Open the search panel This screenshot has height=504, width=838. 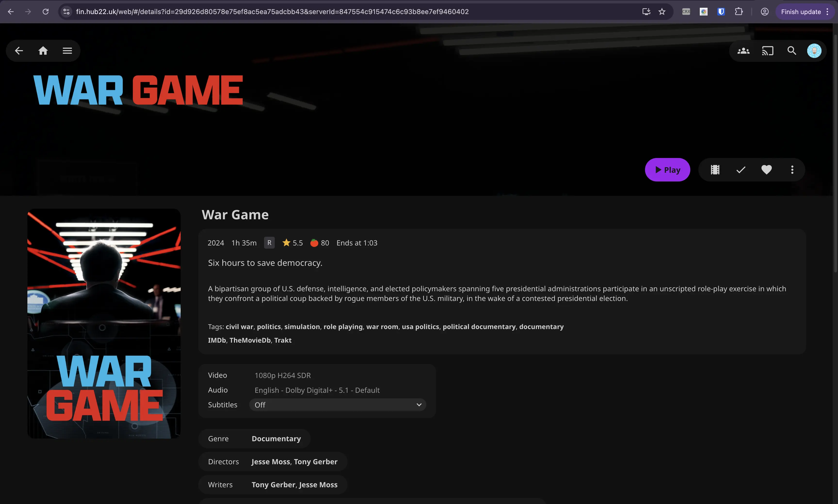tap(792, 51)
